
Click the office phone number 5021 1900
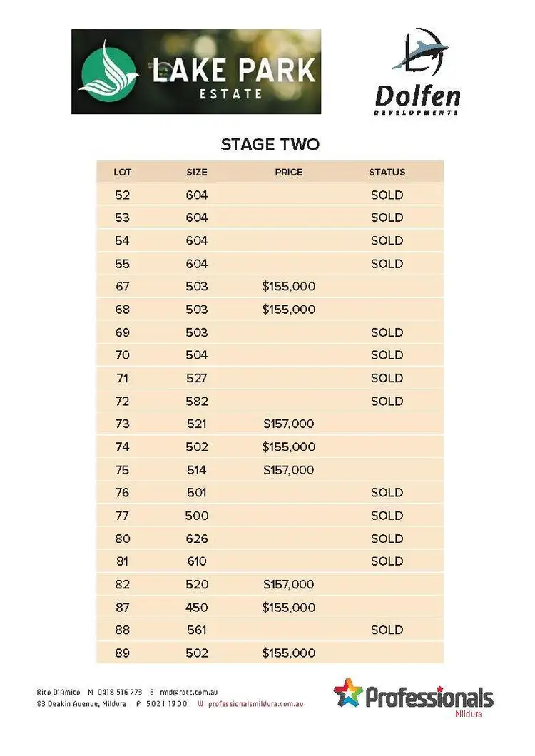tap(168, 704)
